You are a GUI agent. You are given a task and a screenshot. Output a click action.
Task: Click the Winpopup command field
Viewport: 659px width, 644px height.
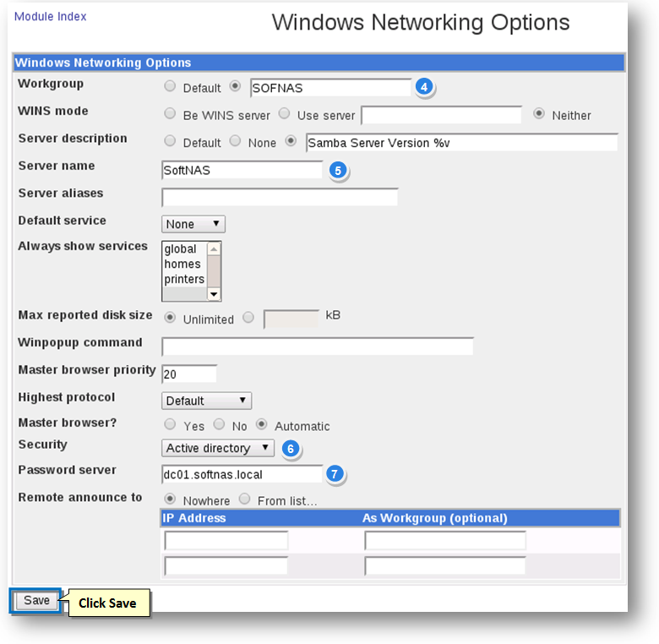(318, 347)
